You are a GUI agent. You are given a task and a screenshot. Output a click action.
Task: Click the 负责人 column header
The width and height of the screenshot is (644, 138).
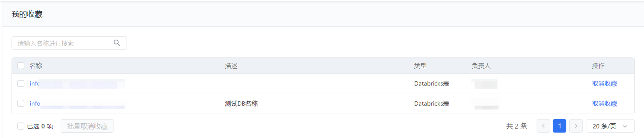point(481,66)
